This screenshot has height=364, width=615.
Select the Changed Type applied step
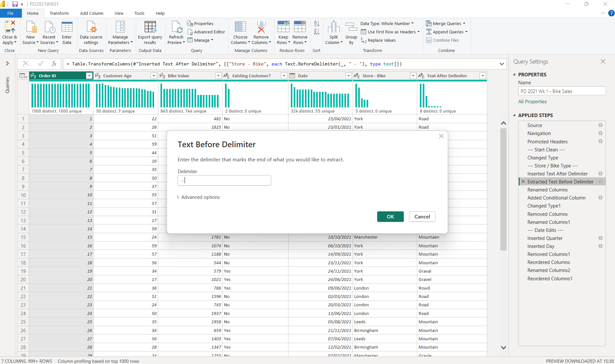coord(542,158)
